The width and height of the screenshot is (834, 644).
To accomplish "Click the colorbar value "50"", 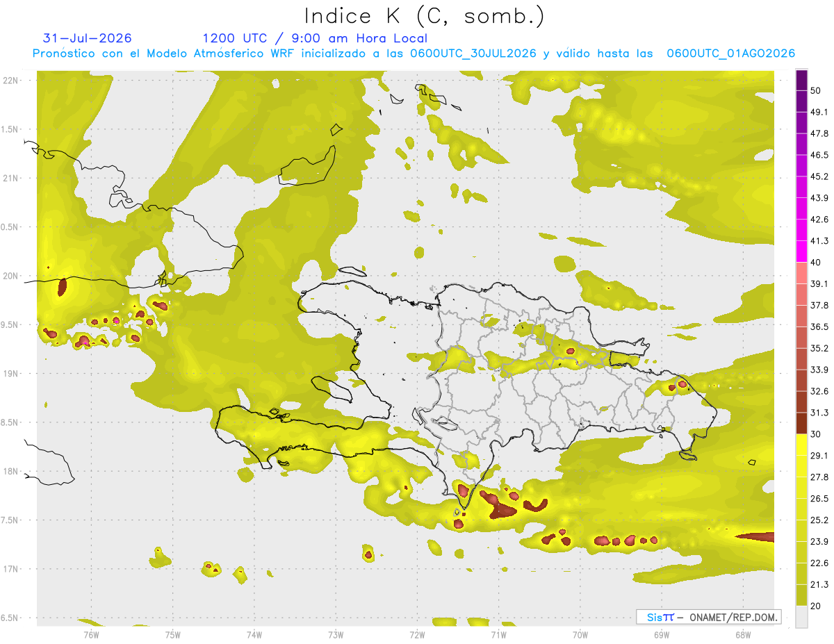I will pos(816,90).
